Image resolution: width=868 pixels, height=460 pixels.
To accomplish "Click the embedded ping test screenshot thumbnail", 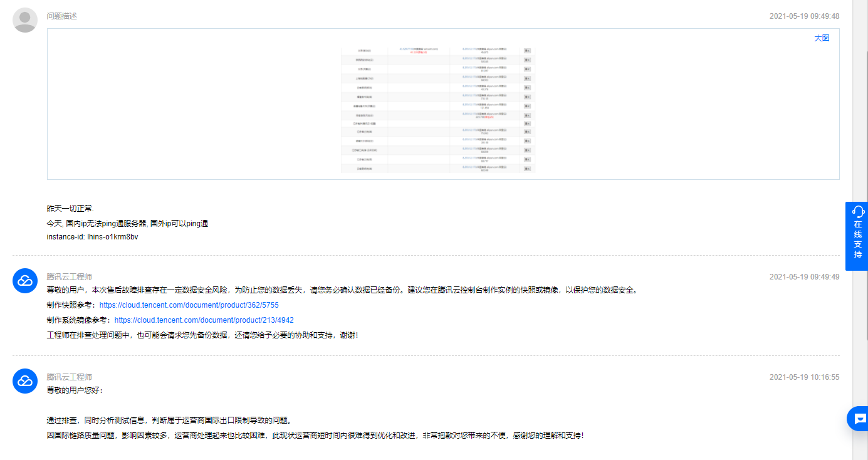I will point(437,108).
